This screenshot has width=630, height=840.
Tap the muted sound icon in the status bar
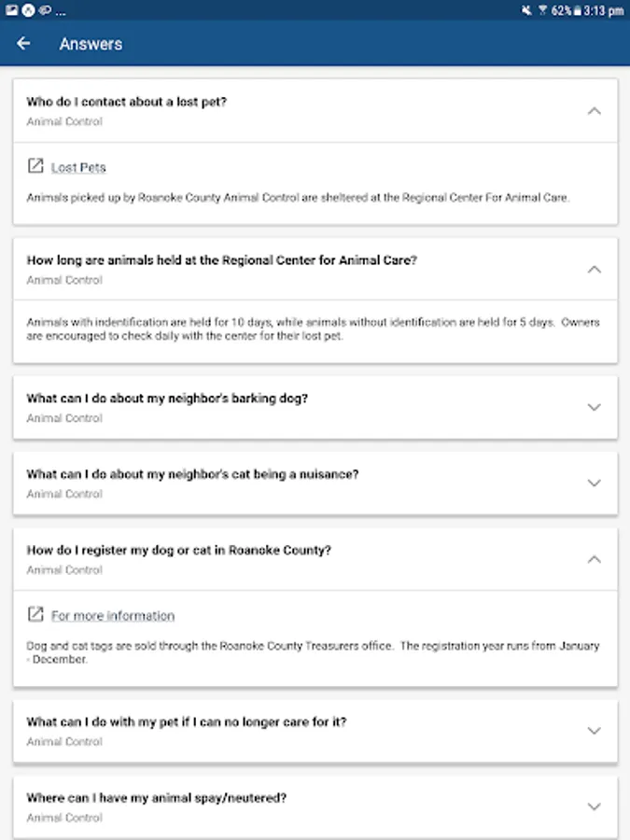click(526, 10)
